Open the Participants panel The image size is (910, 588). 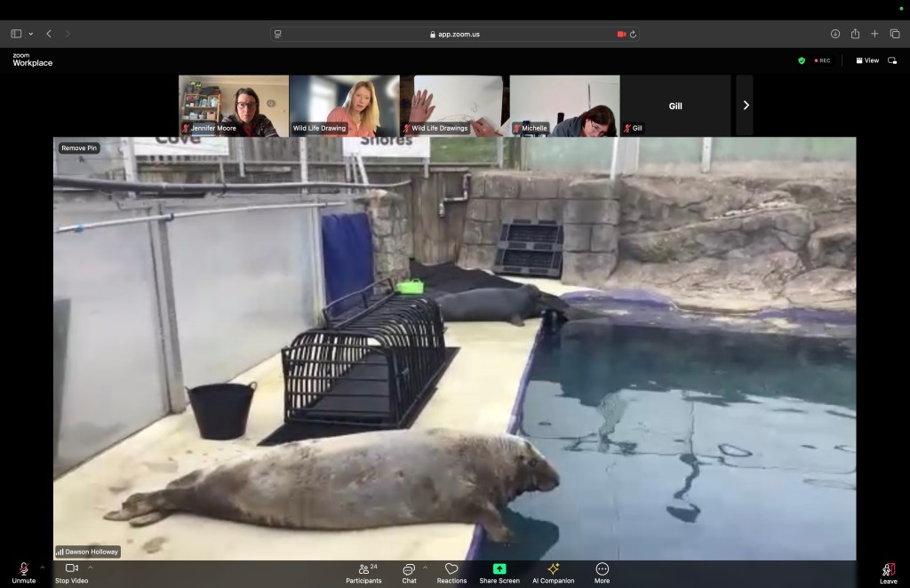(363, 573)
